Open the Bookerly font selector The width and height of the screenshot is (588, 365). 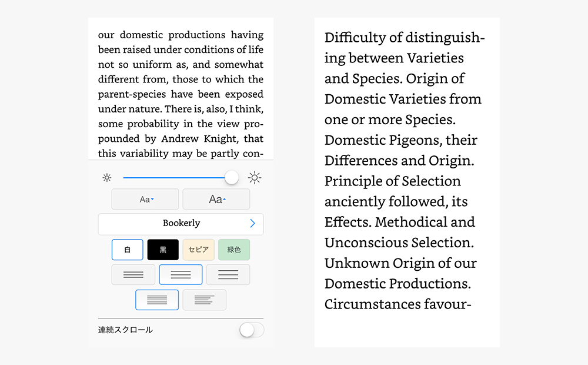click(x=181, y=224)
